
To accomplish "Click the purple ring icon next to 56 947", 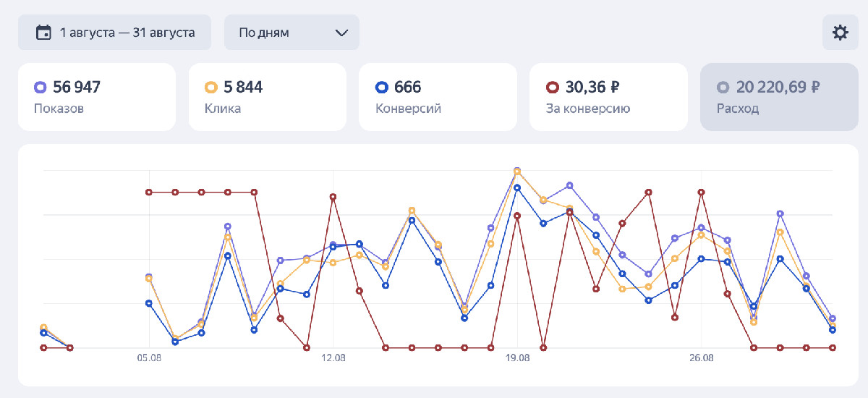I will pos(41,88).
